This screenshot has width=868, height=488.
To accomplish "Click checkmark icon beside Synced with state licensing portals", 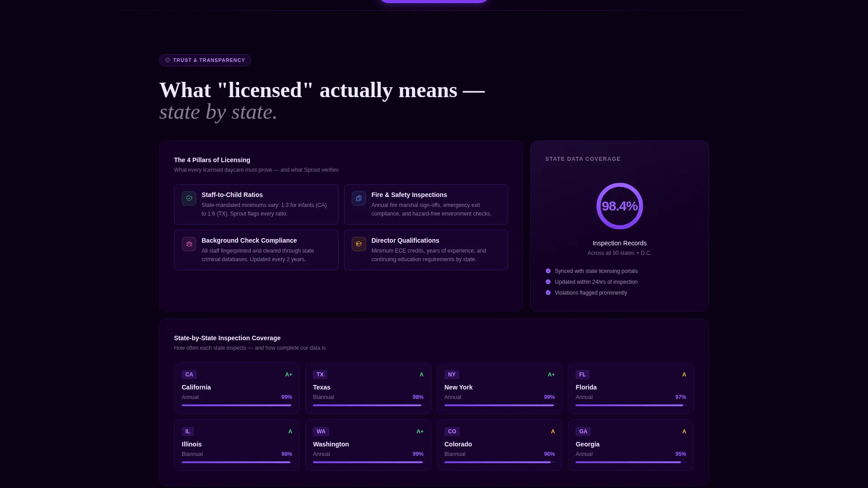I will pos(548,271).
